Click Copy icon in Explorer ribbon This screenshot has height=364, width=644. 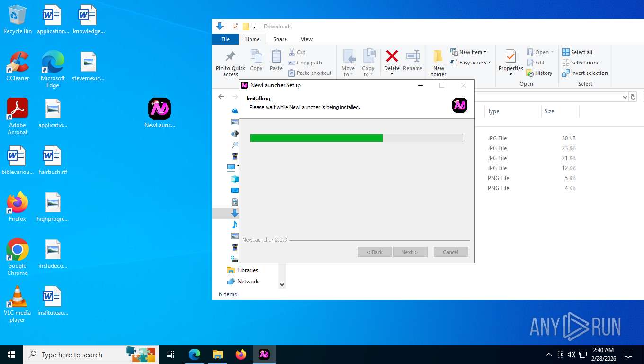point(256,60)
